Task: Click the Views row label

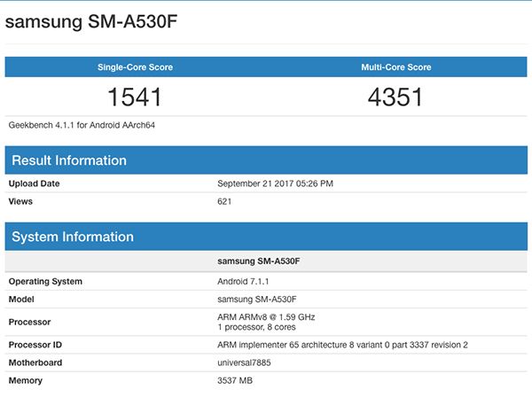Action: click(22, 201)
